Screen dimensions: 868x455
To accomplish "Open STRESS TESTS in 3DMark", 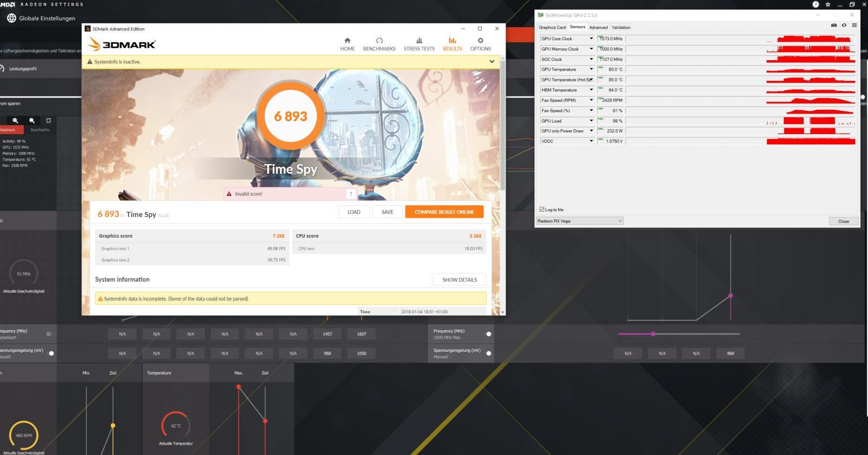I will 419,44.
